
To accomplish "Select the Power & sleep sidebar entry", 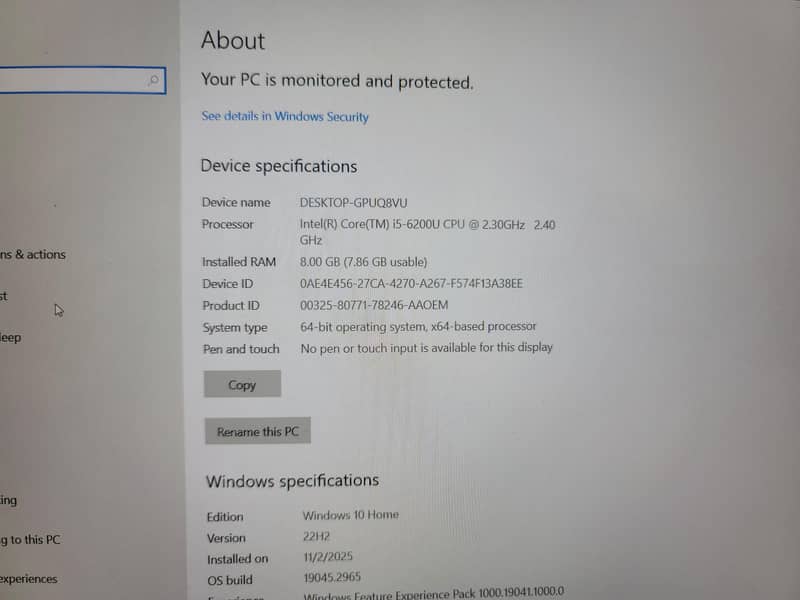I will click(x=11, y=338).
